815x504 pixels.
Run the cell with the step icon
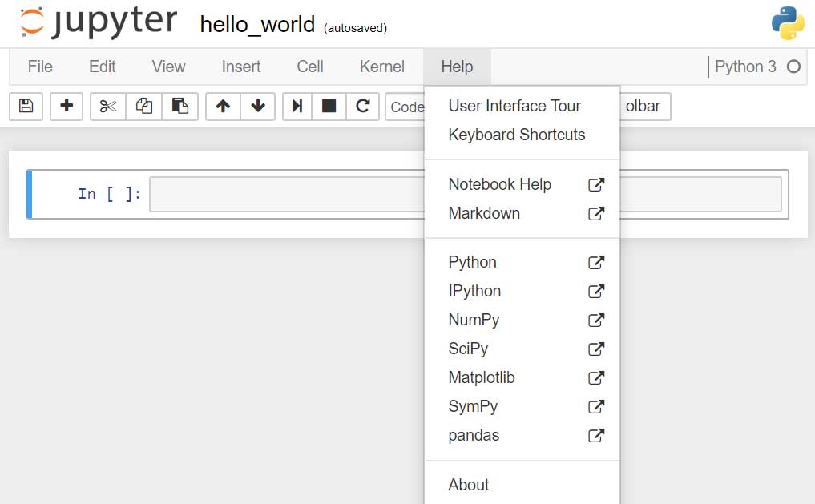coord(297,107)
